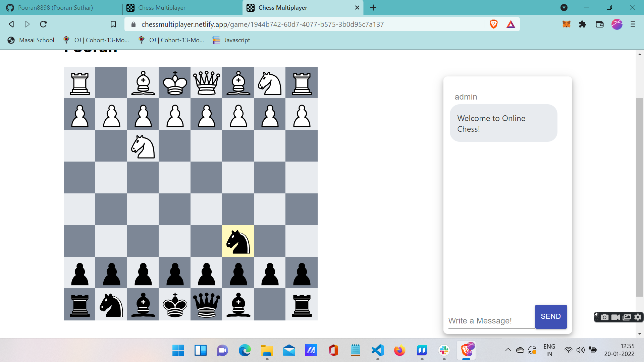Open the Masai School bookmark
This screenshot has height=362, width=644.
click(31, 40)
